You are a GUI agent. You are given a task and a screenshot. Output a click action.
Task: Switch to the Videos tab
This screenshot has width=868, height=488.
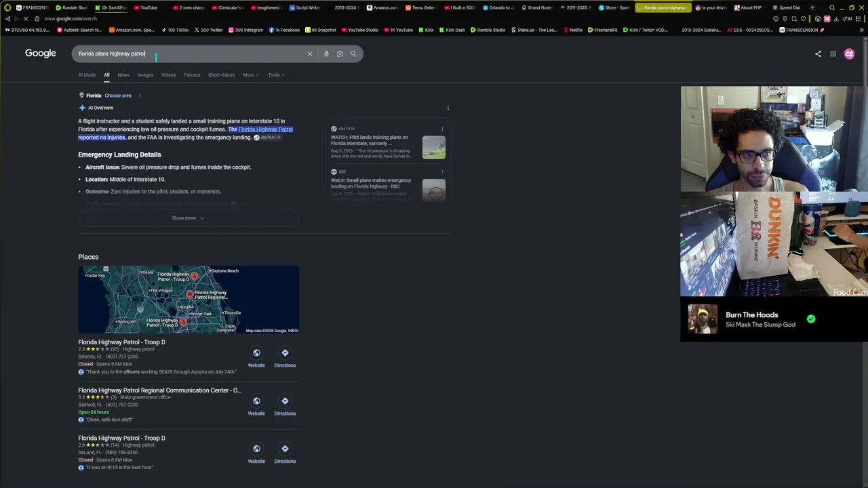click(168, 75)
